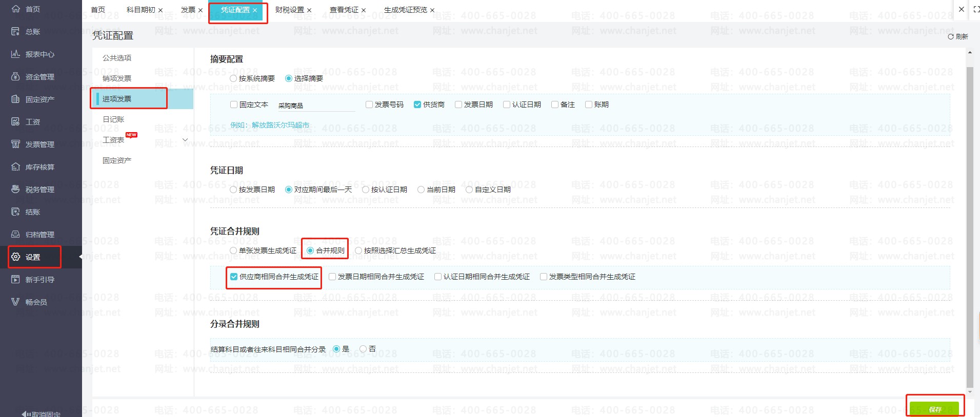Click the scrollbar up arrow
Screen dimensions: 980x417
click(x=969, y=53)
